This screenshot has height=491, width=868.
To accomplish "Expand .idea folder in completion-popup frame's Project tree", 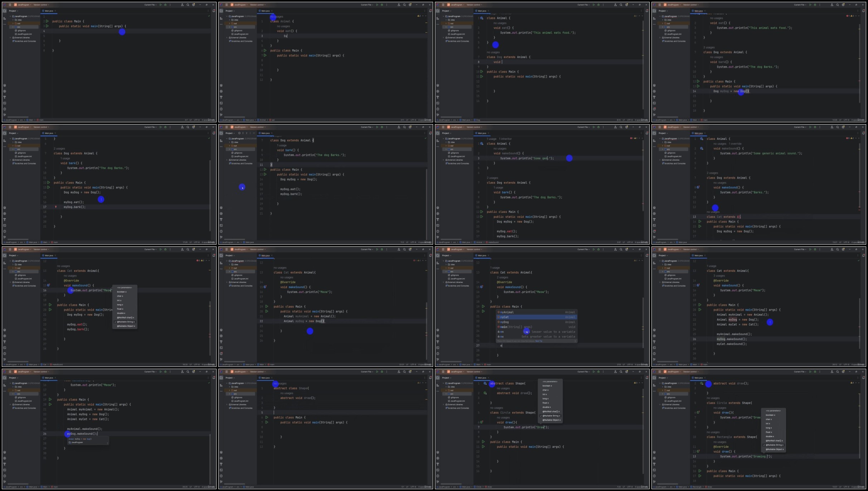I will tap(446, 265).
